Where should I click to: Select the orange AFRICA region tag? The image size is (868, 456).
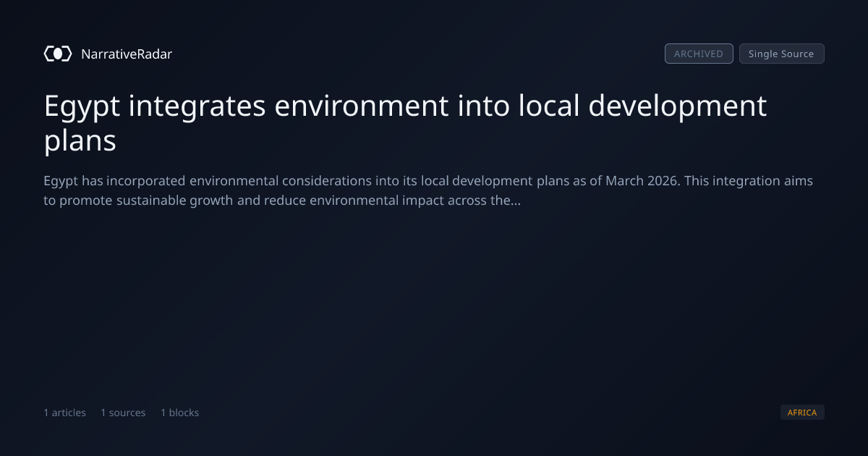tap(802, 413)
